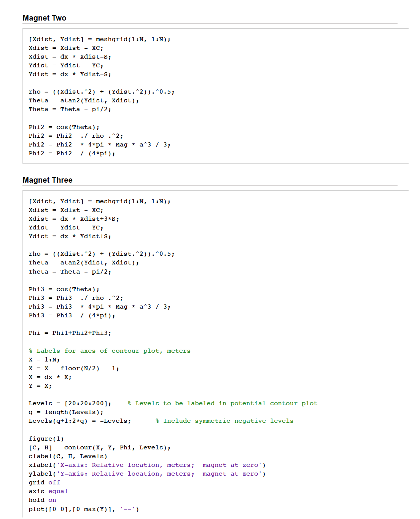Click the ylabel Y-axis string line
The height and width of the screenshot is (519, 420).
147,474
